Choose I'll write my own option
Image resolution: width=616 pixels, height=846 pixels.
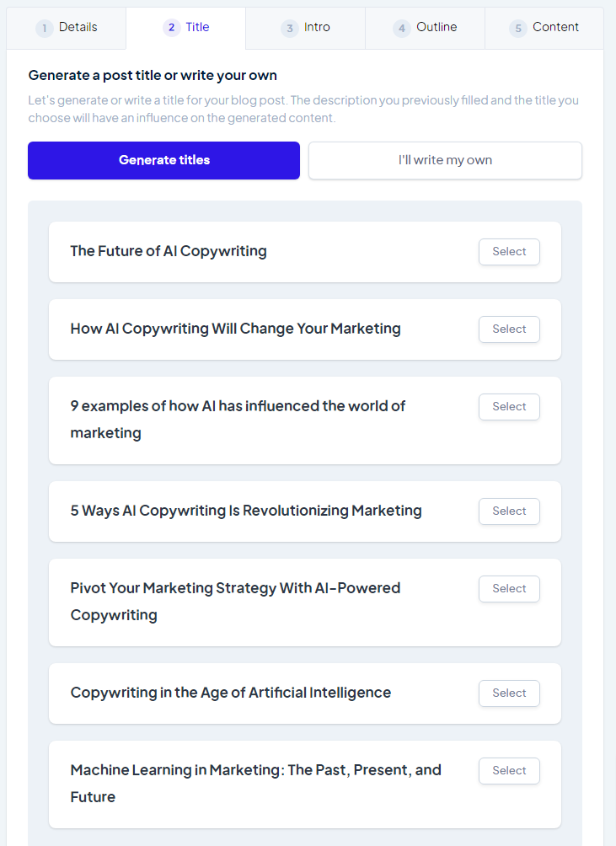point(445,160)
